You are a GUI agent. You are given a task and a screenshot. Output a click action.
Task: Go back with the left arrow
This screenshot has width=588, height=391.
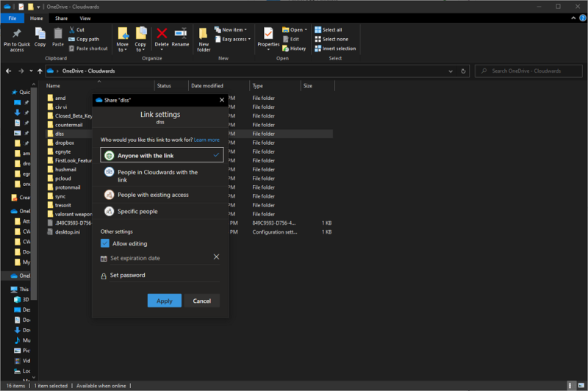pos(9,71)
